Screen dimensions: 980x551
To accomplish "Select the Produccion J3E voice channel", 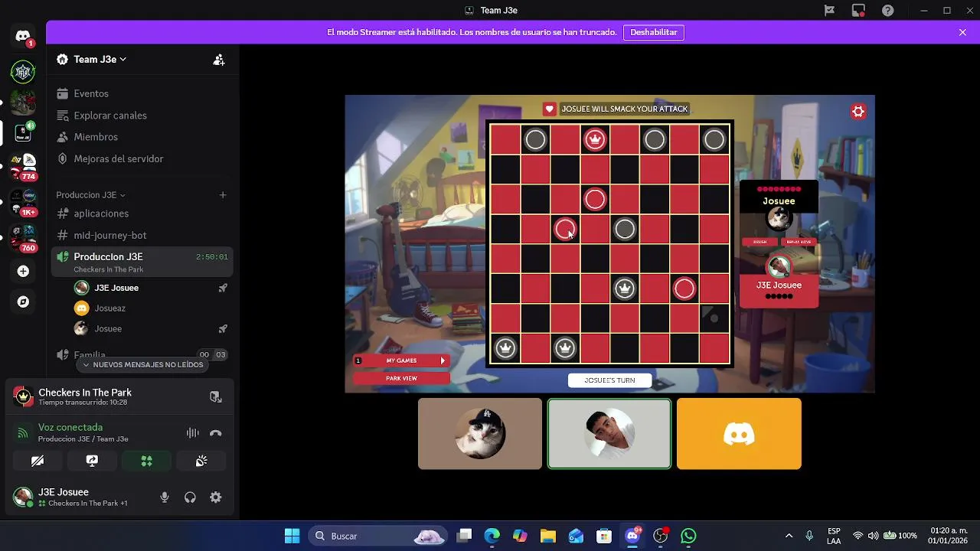I will (142, 262).
